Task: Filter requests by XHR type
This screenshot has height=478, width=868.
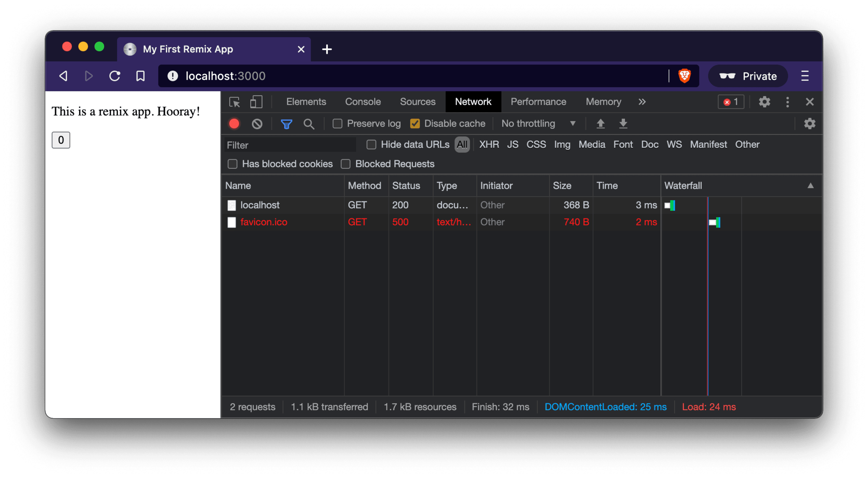Action: [489, 145]
